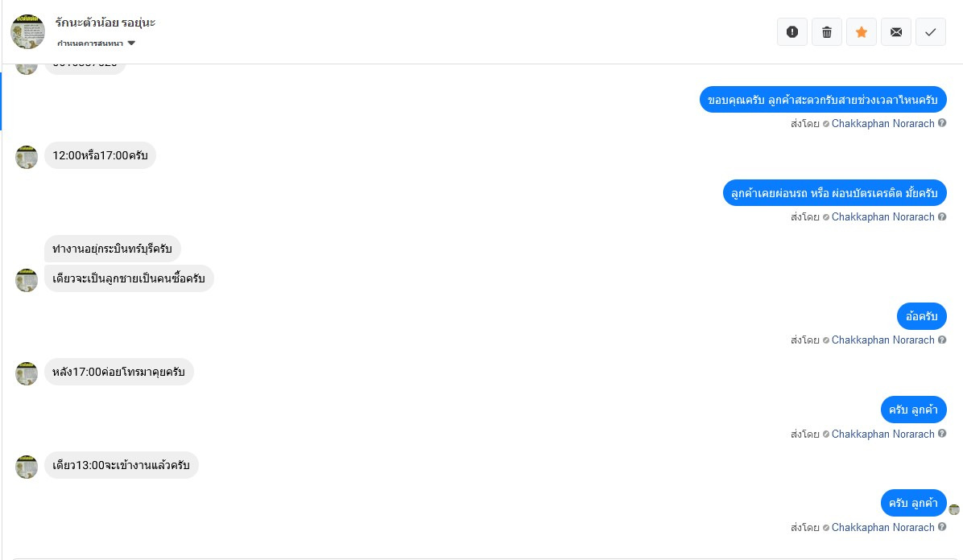Click the help icon under the ขอบคุณครับ message
The height and width of the screenshot is (560, 963).
942,123
